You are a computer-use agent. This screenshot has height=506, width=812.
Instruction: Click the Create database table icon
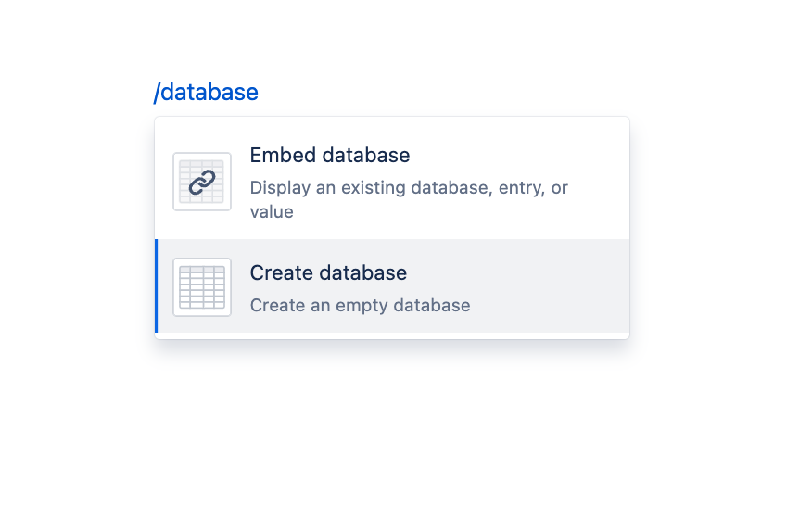click(202, 287)
